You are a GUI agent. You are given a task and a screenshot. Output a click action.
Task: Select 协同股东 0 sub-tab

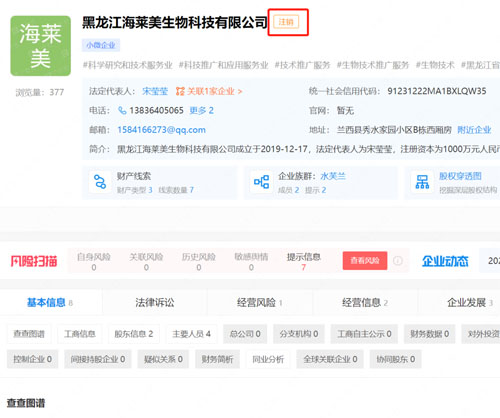coord(395,359)
